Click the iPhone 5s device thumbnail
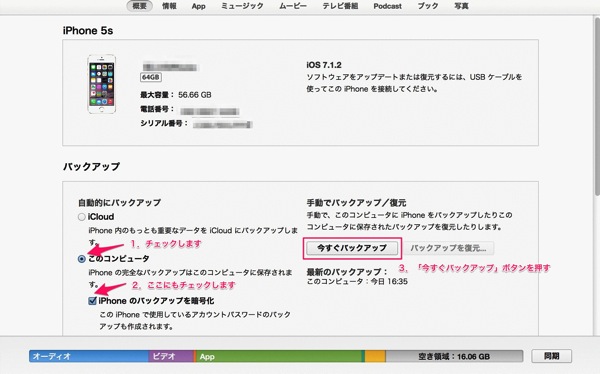Image resolution: width=600 pixels, height=374 pixels. pos(101,84)
